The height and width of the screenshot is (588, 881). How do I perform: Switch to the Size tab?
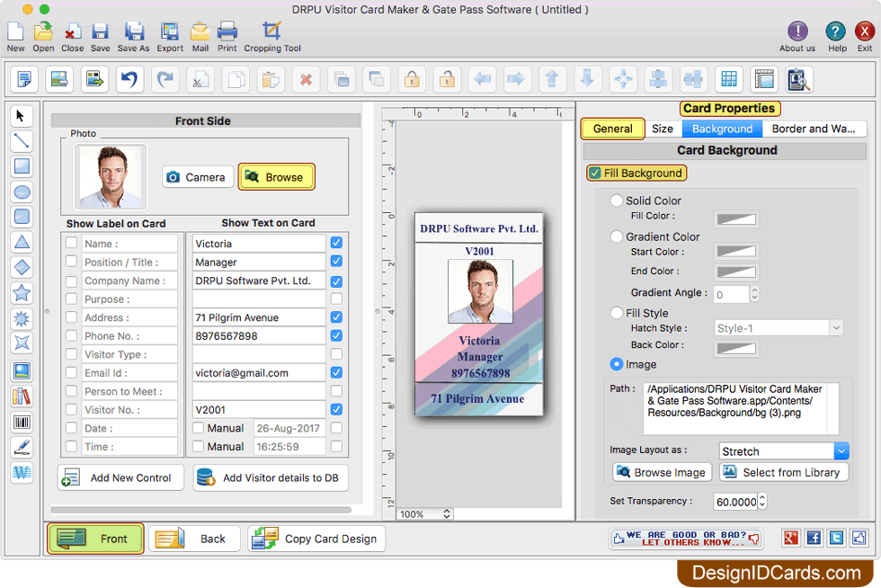(663, 129)
